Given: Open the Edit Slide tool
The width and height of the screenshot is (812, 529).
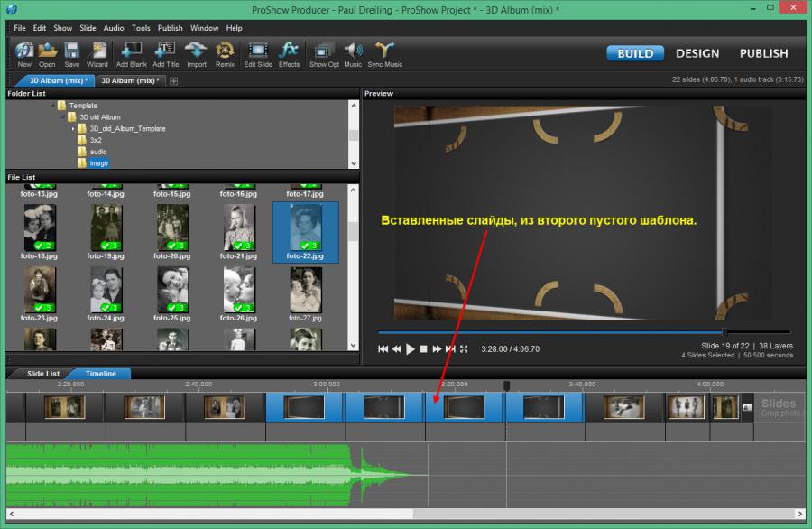Looking at the screenshot, I should (x=258, y=54).
